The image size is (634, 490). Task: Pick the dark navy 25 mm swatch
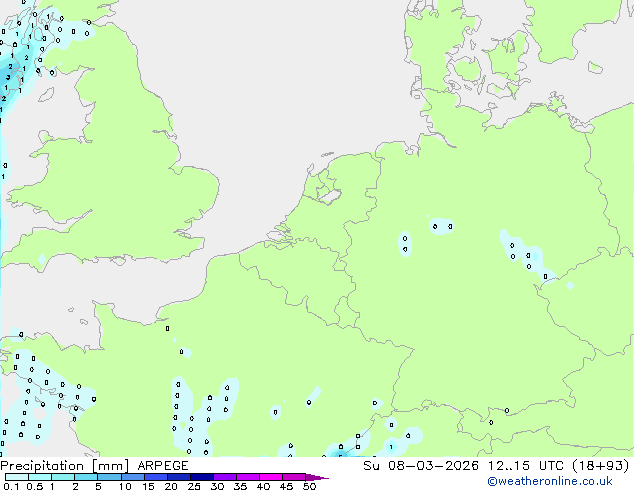pyautogui.click(x=202, y=477)
